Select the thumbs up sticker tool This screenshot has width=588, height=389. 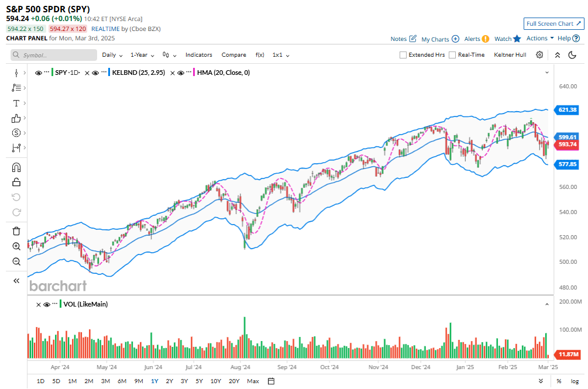click(x=16, y=118)
